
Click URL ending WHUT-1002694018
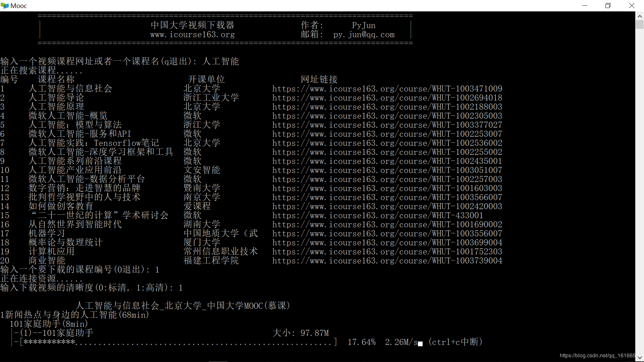pos(387,98)
